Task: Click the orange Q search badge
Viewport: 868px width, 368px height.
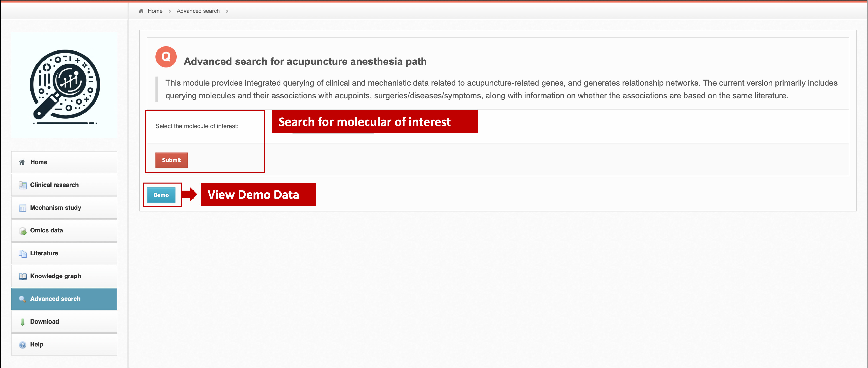Action: (166, 57)
